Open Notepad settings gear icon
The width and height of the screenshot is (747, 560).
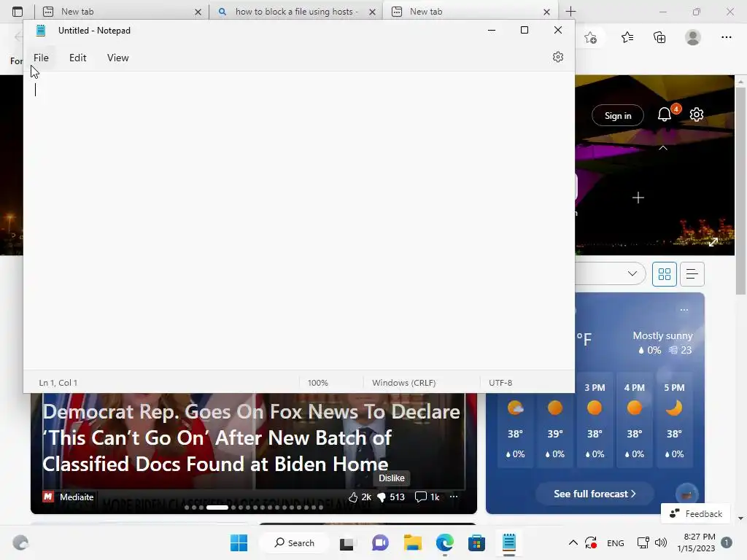pyautogui.click(x=558, y=57)
